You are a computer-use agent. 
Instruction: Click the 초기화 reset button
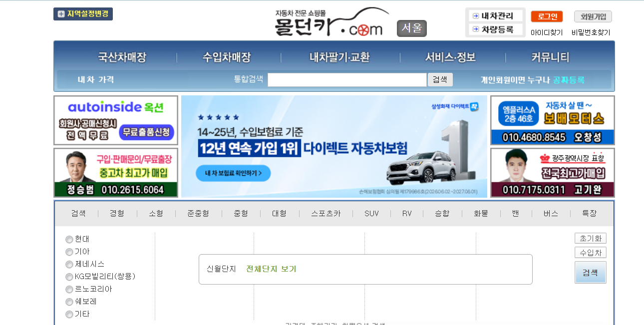[591, 238]
